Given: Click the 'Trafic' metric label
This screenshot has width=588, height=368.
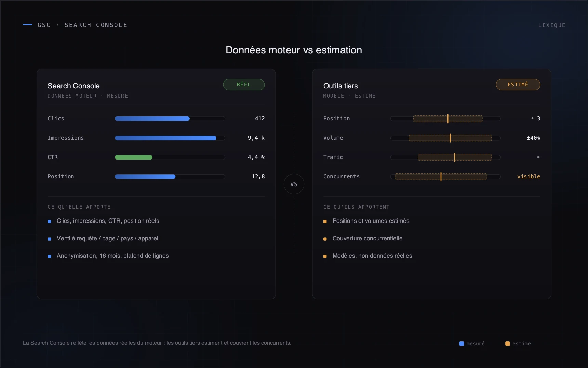Looking at the screenshot, I should [x=333, y=157].
